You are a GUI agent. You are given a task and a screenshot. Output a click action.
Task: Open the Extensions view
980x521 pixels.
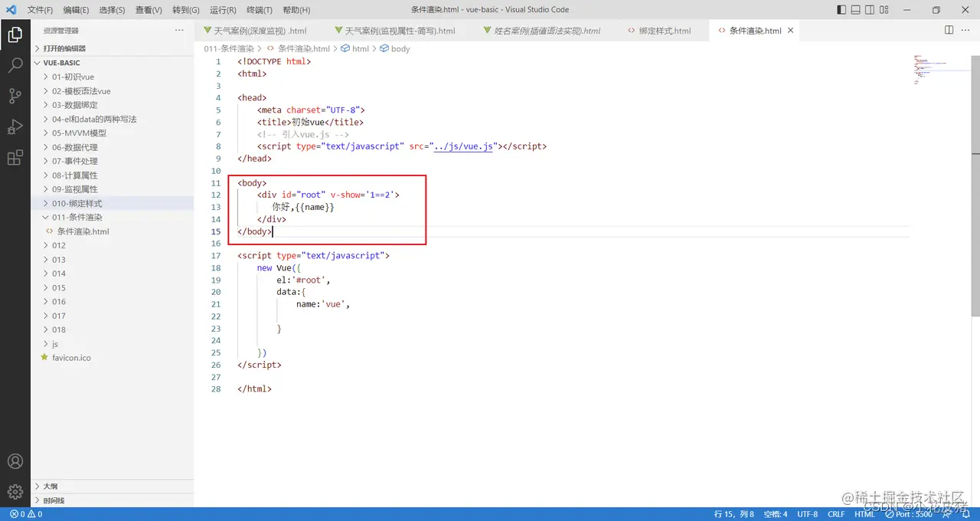(15, 158)
